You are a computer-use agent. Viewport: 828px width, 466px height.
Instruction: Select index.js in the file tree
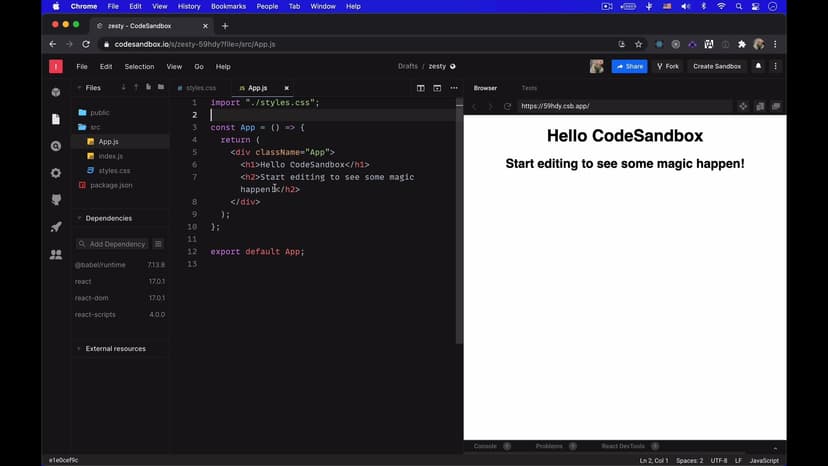click(110, 156)
